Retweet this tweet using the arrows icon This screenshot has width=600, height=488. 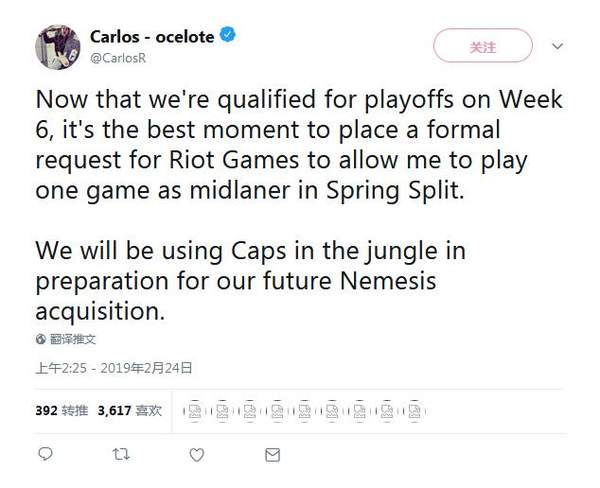click(x=121, y=454)
